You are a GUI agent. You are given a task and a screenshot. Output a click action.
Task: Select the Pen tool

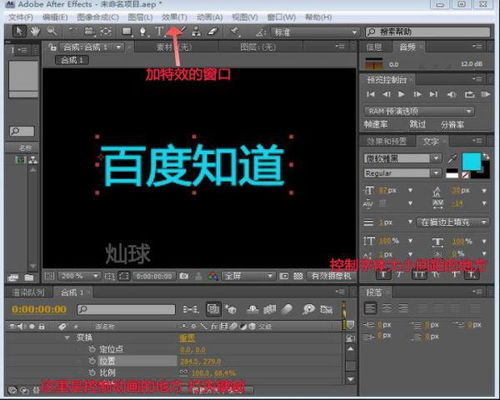pos(143,32)
